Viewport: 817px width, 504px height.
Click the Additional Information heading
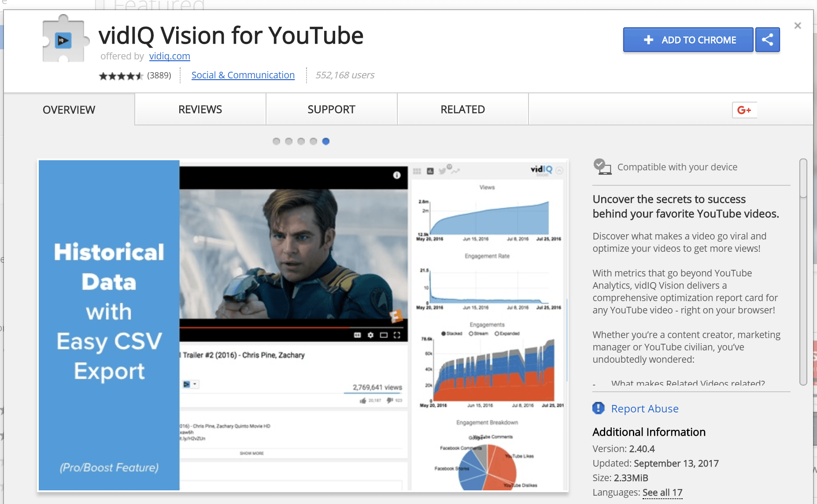coord(649,432)
